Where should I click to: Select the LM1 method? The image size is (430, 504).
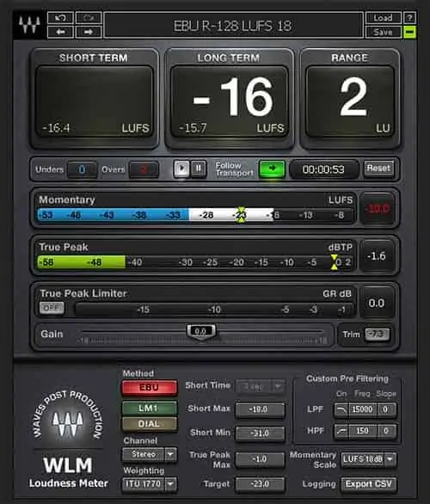coord(149,409)
